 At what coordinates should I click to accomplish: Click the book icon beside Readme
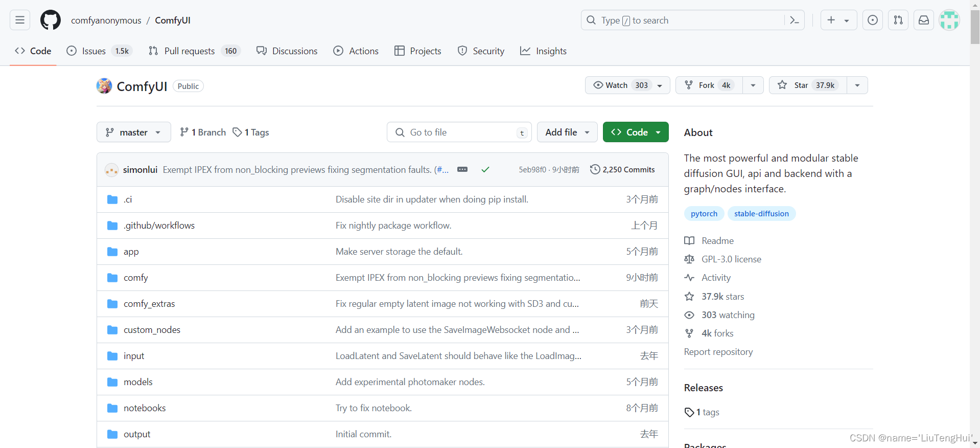[689, 241]
